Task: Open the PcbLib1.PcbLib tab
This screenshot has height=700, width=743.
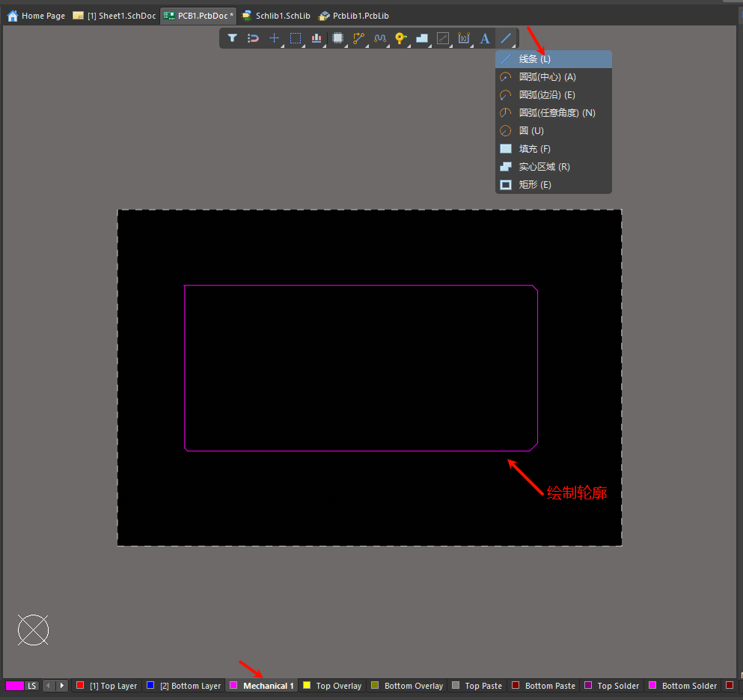Action: [354, 16]
